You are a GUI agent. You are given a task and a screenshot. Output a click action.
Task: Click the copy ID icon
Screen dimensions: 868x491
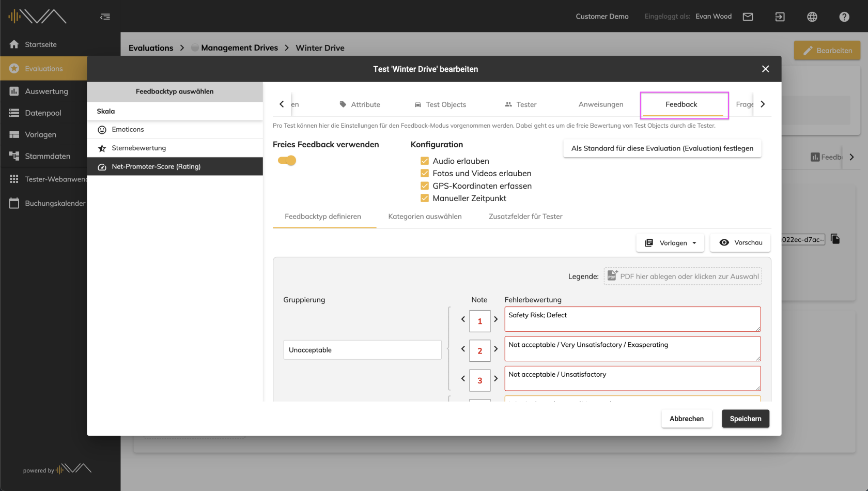[x=835, y=239]
